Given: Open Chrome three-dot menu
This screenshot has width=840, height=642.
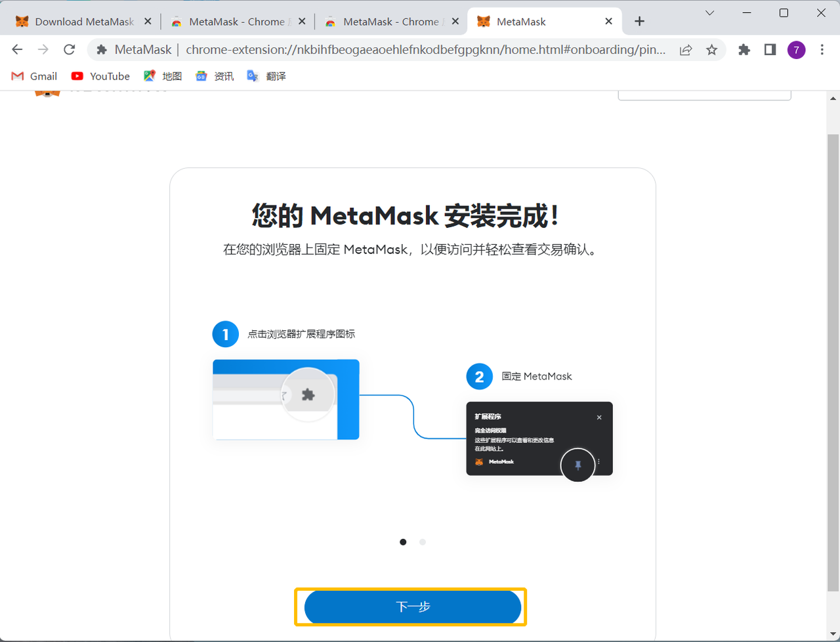Looking at the screenshot, I should click(x=822, y=50).
